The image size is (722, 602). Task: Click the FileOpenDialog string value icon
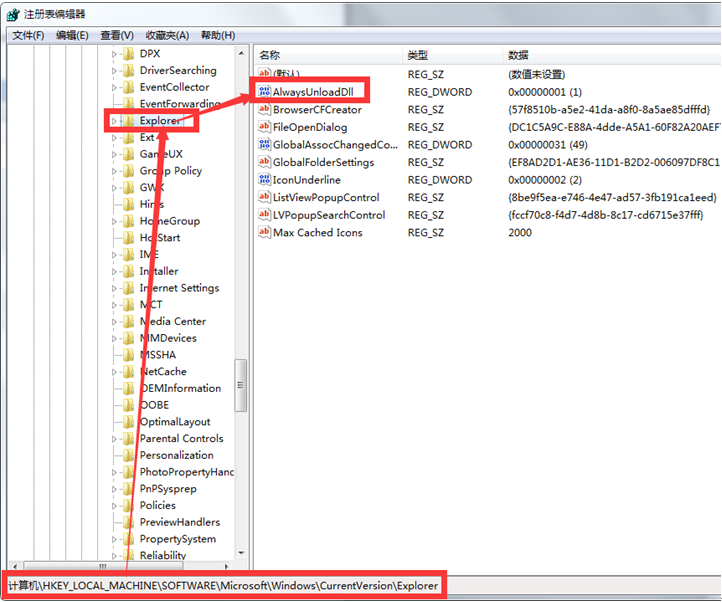pos(264,127)
